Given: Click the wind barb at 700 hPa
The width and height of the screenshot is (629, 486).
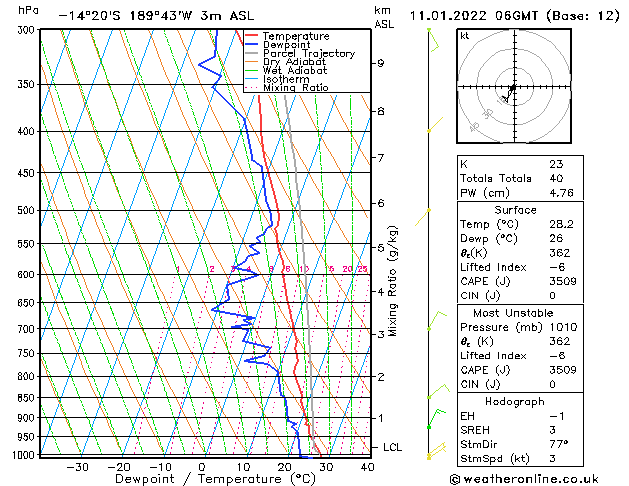Looking at the screenshot, I should coord(436,320).
